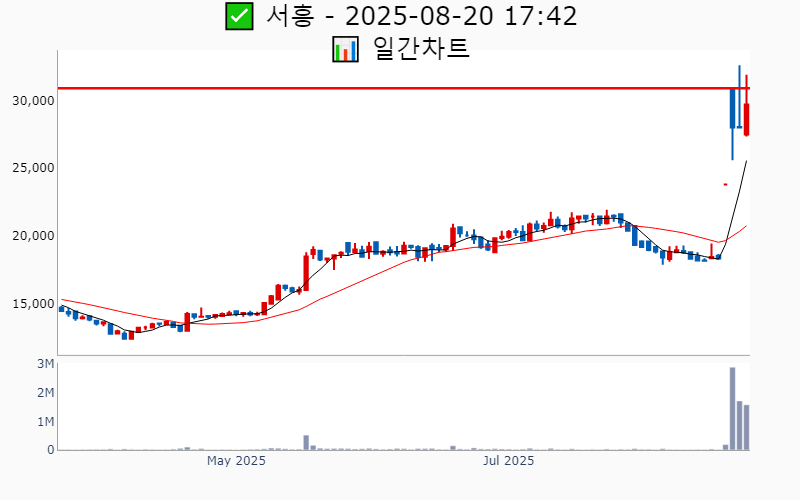800x500 pixels.
Task: Click the 2M volume axis label
Action: point(45,393)
